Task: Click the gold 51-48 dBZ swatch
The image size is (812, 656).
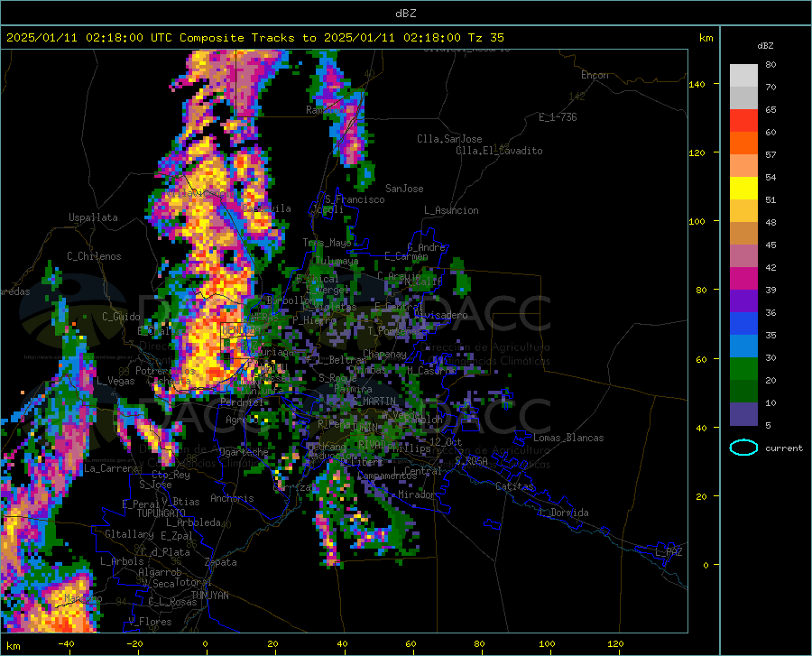Action: pos(743,211)
